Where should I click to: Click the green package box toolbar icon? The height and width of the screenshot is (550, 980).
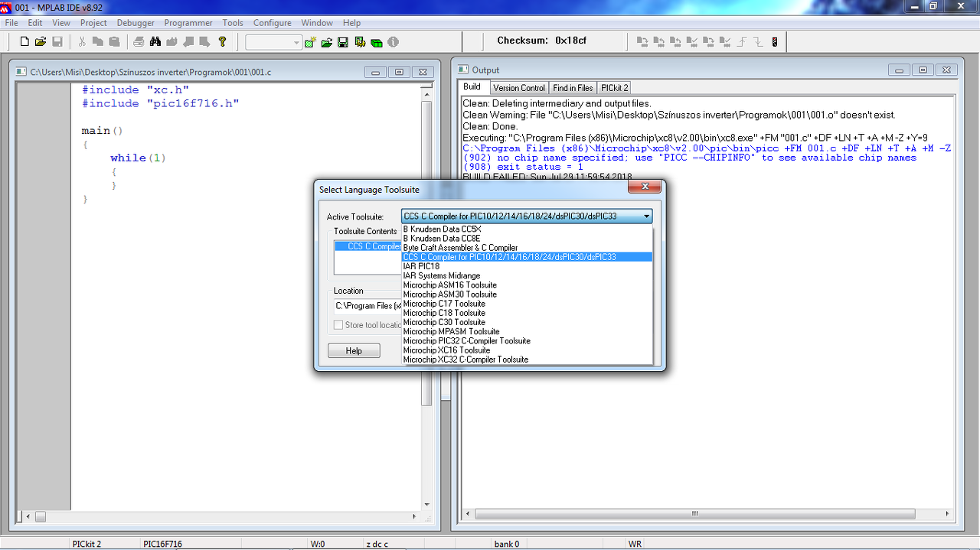377,42
